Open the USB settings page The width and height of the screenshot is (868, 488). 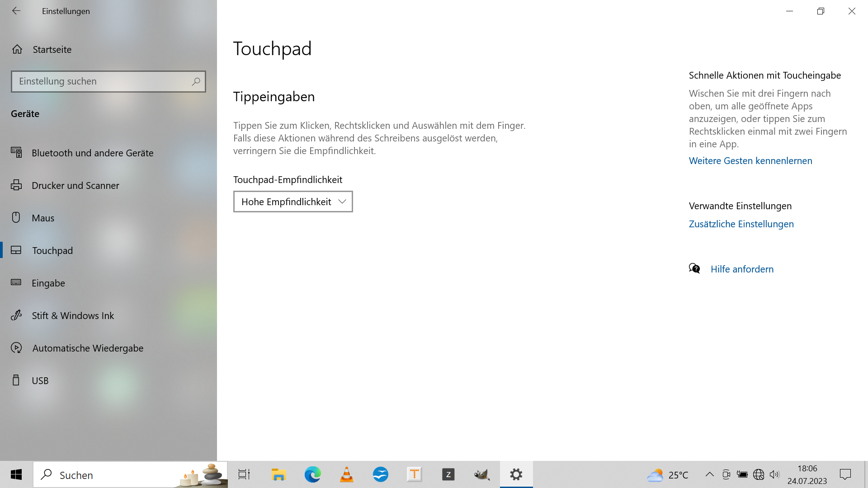40,380
